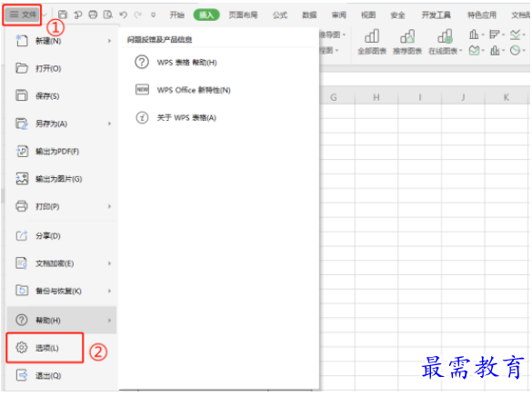Select 新建(N) in the file menu
This screenshot has height=396, width=532.
point(62,41)
